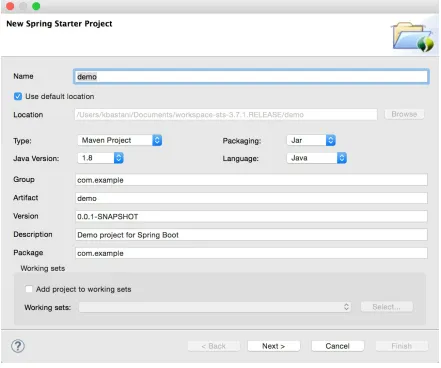Click the green maximize window button

coord(36,6)
